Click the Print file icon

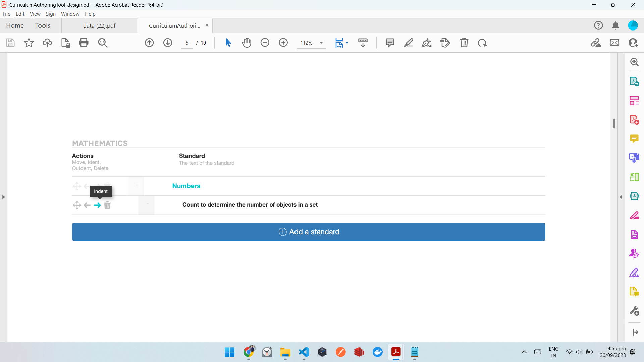click(84, 43)
